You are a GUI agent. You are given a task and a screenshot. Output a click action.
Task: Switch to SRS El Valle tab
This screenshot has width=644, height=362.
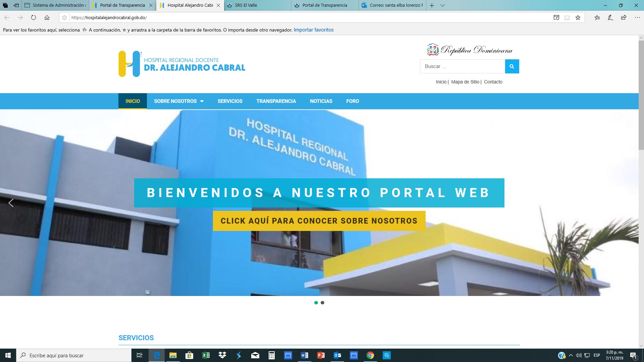pyautogui.click(x=258, y=5)
